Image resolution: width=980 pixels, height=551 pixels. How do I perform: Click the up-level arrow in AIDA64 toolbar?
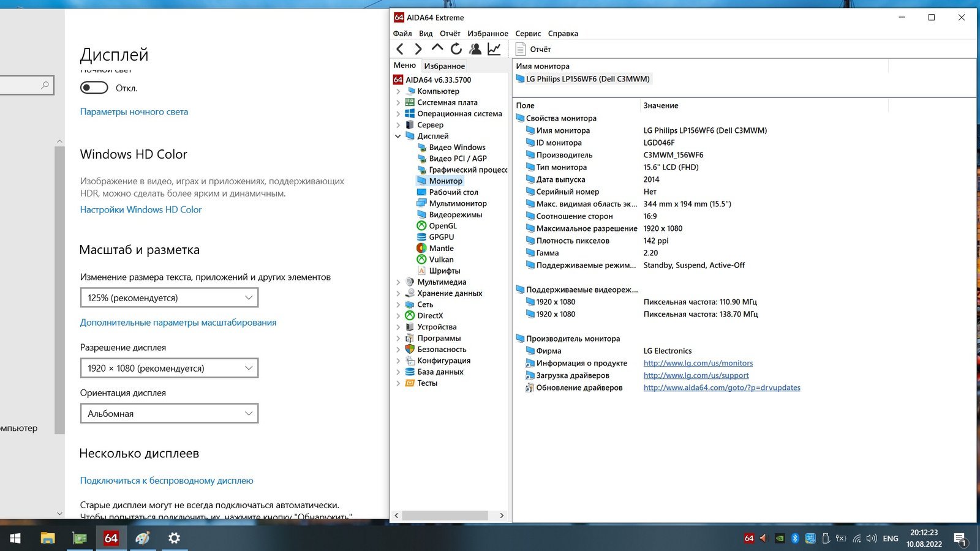[437, 48]
